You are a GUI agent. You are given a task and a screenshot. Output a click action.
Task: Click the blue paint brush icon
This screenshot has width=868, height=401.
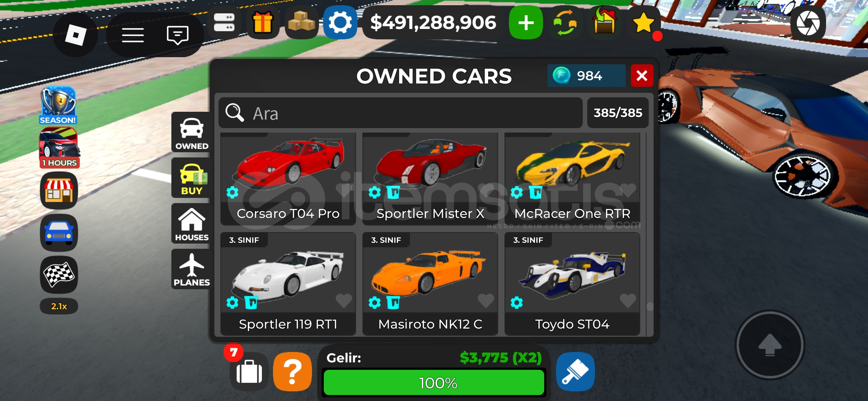click(x=575, y=372)
